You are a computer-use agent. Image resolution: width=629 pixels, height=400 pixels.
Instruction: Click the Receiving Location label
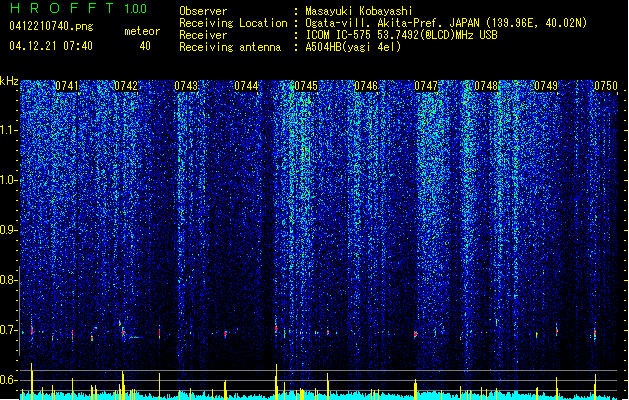pyautogui.click(x=233, y=23)
